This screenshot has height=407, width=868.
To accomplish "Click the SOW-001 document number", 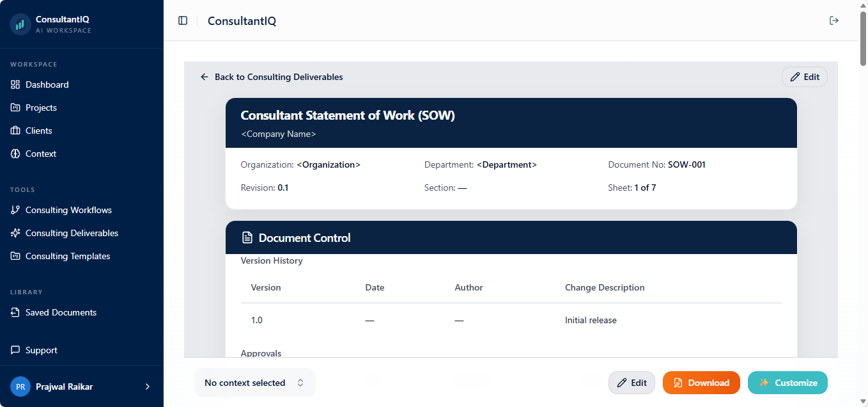I will [686, 164].
